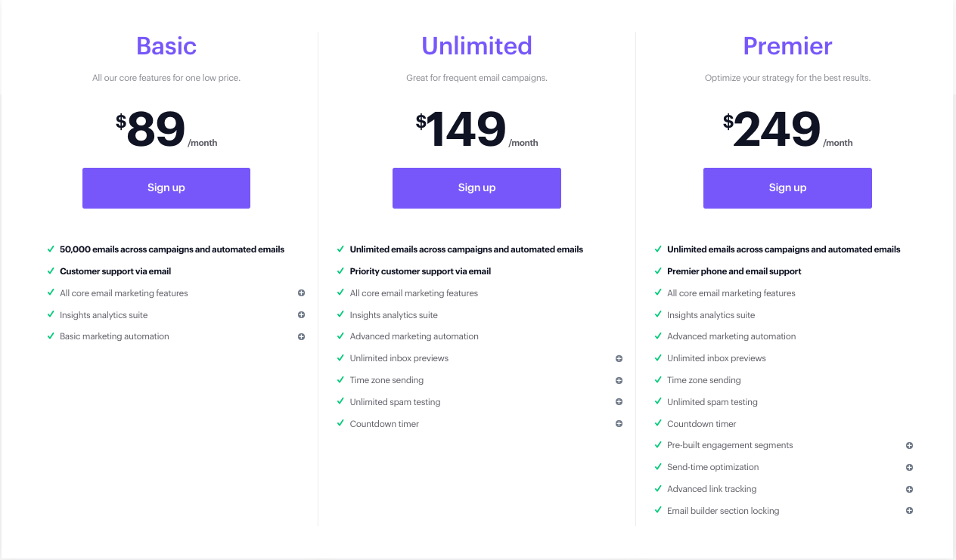This screenshot has height=560, width=956.
Task: Sign up for the Premier $249 plan
Action: tap(787, 188)
